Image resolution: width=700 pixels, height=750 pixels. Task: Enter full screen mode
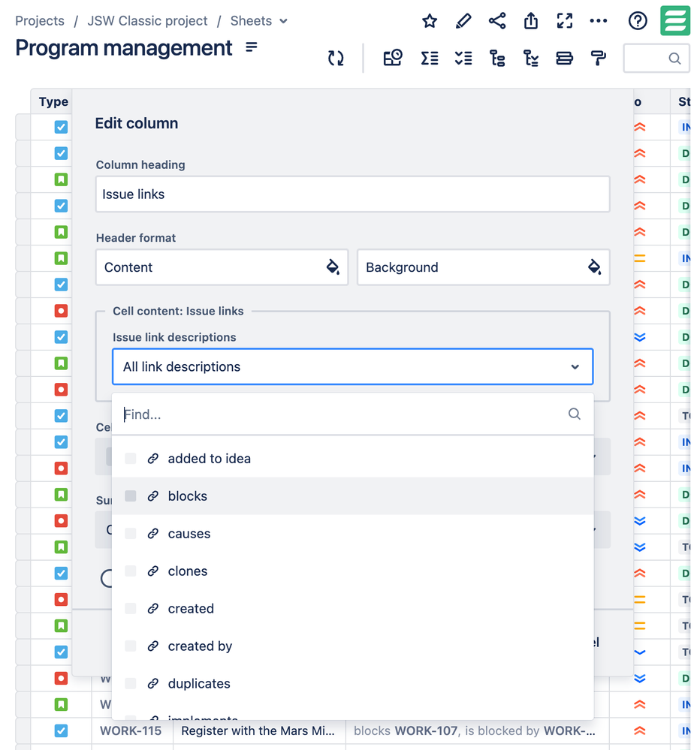(565, 21)
